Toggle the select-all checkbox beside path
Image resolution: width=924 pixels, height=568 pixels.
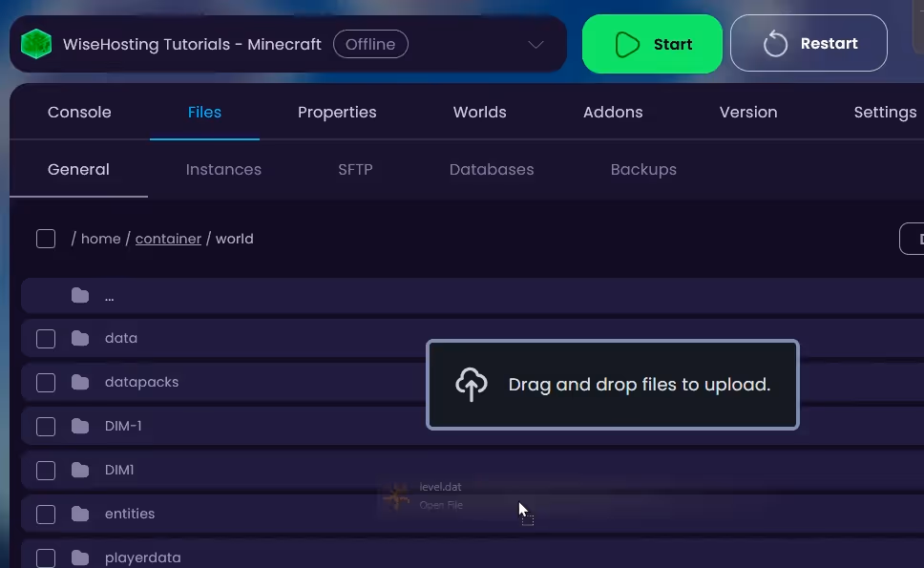46,239
